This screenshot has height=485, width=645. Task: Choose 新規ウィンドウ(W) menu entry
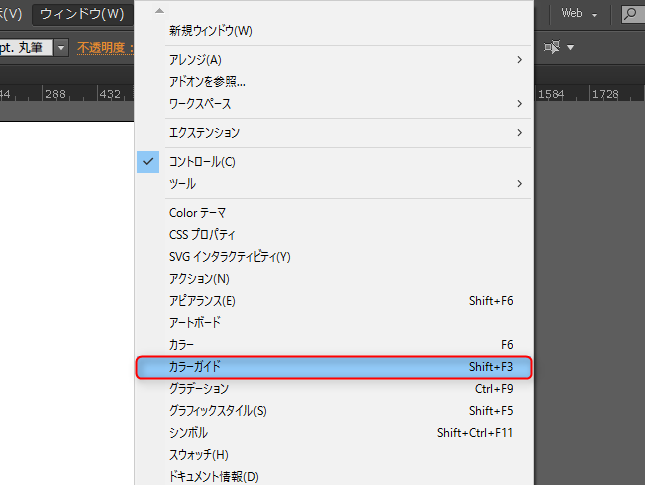(x=210, y=31)
